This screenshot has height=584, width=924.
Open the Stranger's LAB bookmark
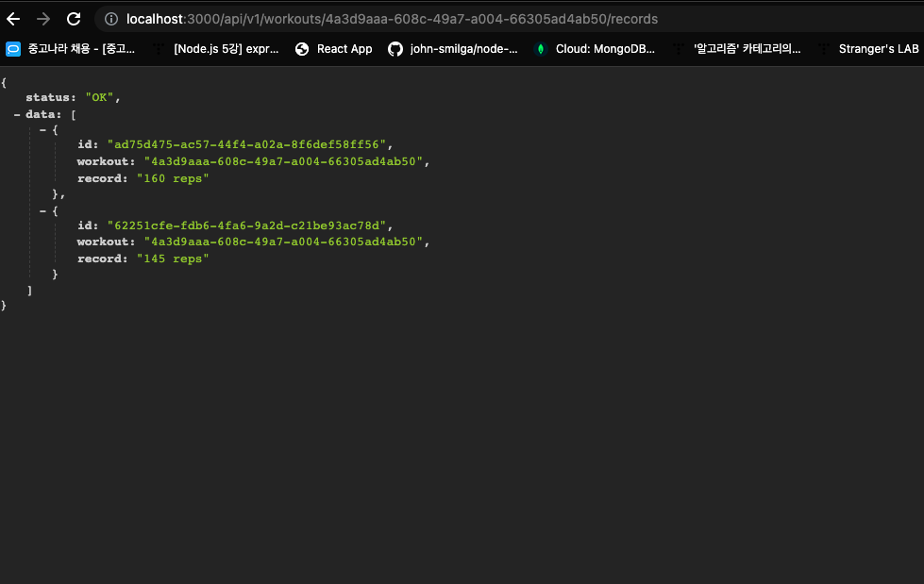click(x=878, y=48)
